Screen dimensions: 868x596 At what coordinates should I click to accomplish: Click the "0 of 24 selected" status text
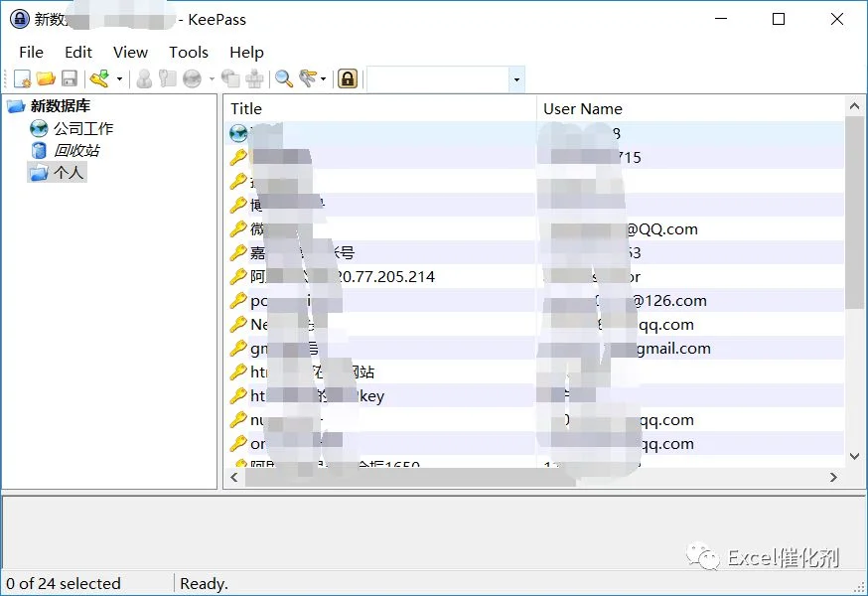64,583
